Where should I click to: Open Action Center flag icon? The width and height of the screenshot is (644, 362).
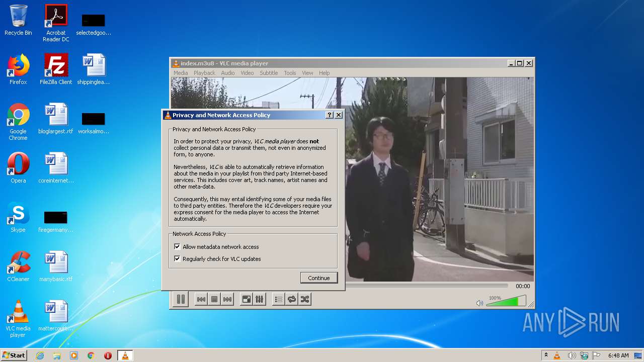coord(596,355)
